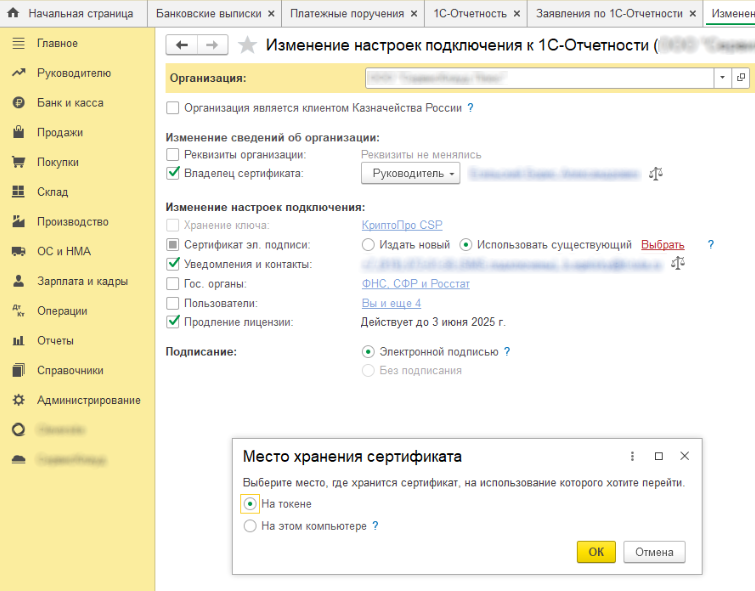The image size is (755, 591).
Task: Go back with the left arrow button
Action: [x=182, y=45]
